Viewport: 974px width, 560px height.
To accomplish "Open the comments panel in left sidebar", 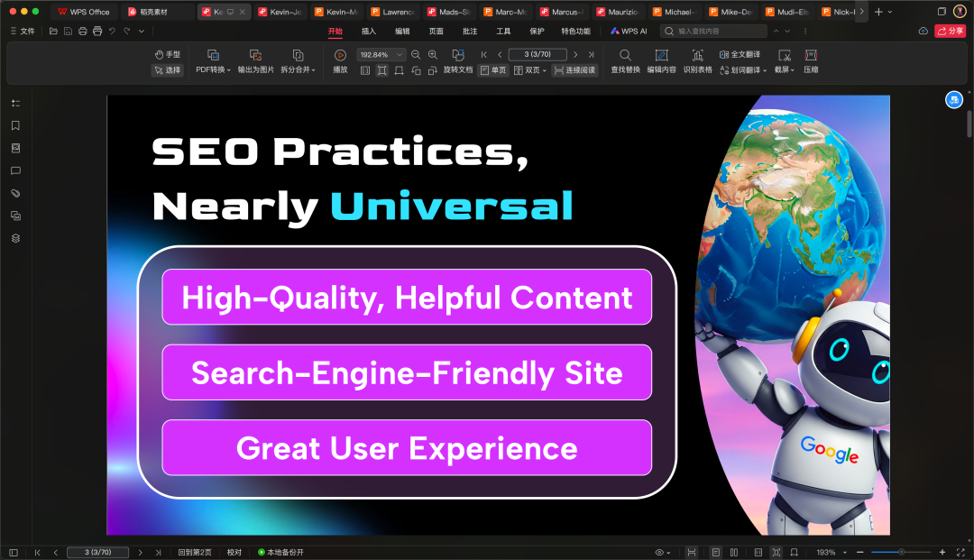I will click(15, 170).
